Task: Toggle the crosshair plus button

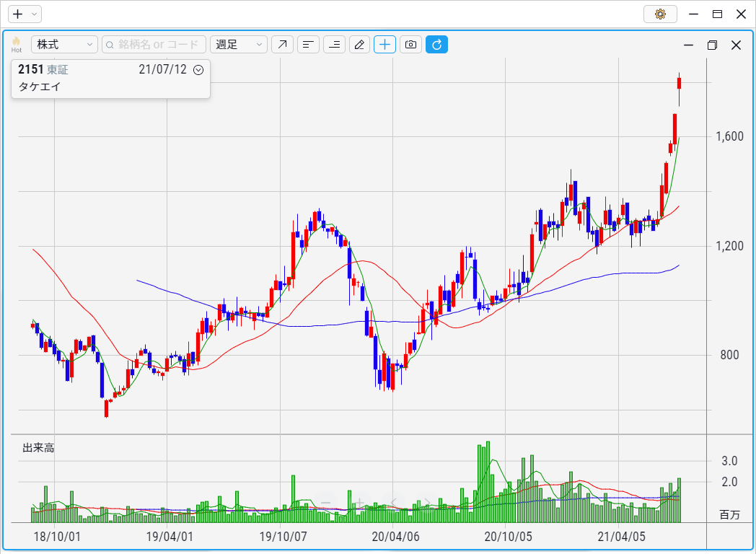Action: [x=384, y=45]
